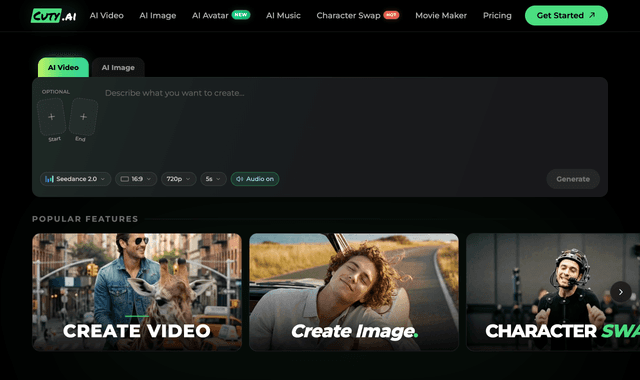The image size is (640, 380).
Task: Open the 720p resolution dropdown
Action: (178, 179)
